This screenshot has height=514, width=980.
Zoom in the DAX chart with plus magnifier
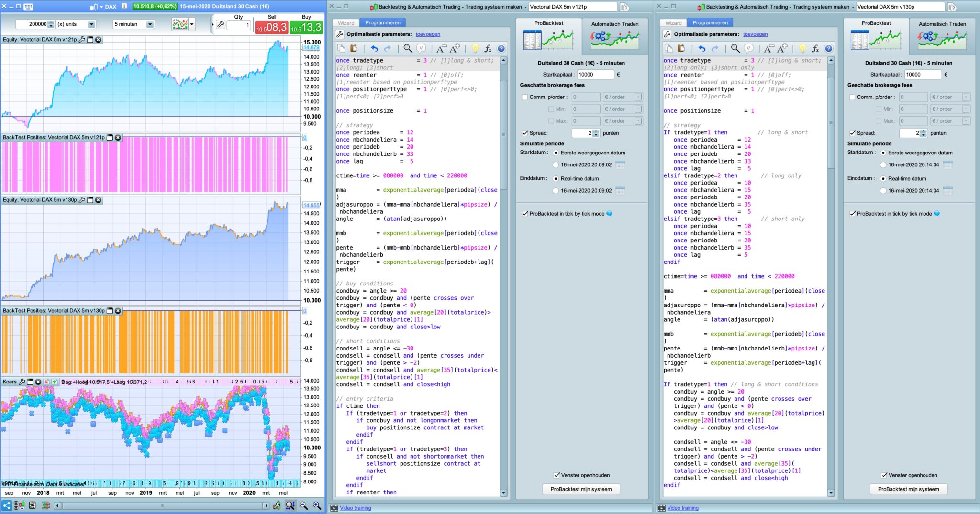click(317, 505)
